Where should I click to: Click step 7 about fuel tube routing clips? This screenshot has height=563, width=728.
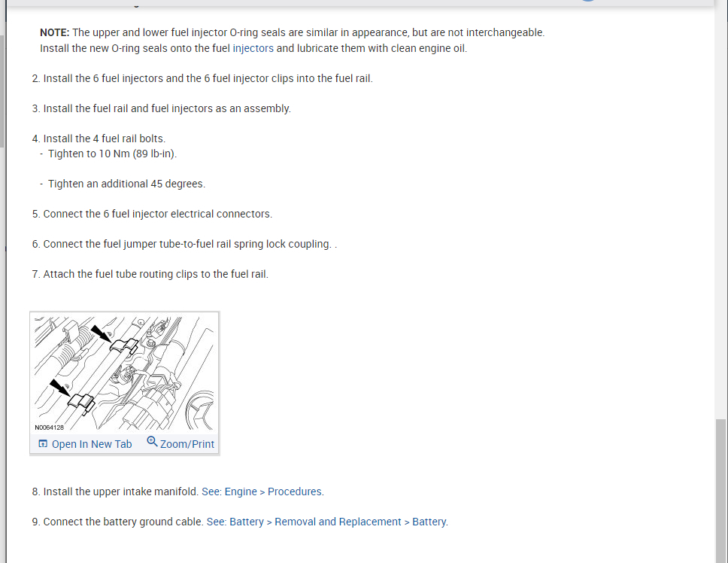coord(150,274)
